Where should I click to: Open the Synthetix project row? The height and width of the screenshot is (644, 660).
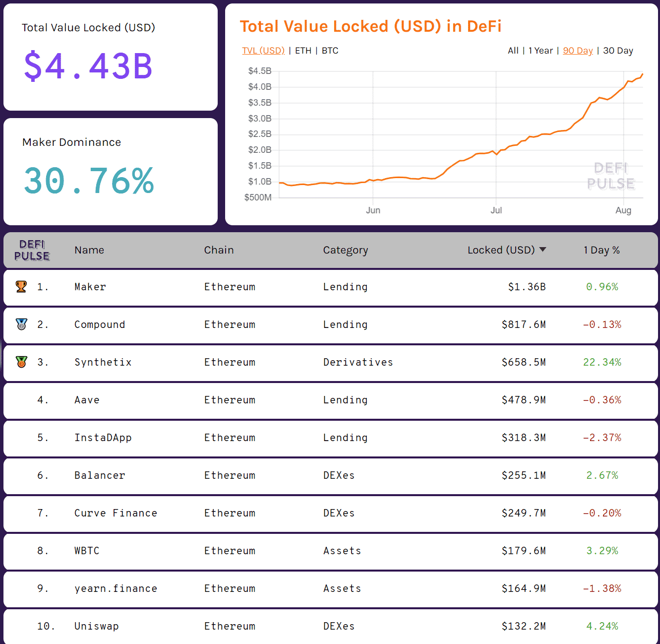[x=103, y=362]
